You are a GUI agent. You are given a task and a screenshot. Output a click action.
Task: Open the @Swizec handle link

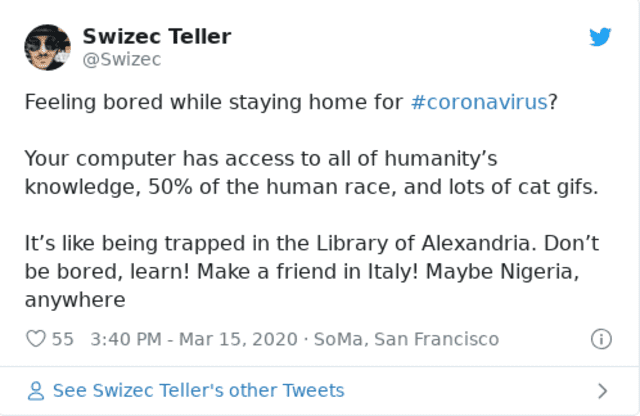pyautogui.click(x=122, y=60)
